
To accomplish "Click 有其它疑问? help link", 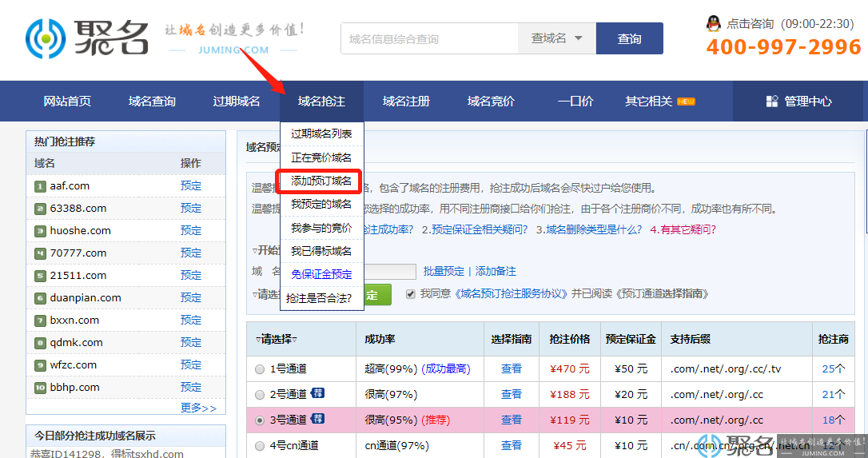I will click(x=683, y=229).
